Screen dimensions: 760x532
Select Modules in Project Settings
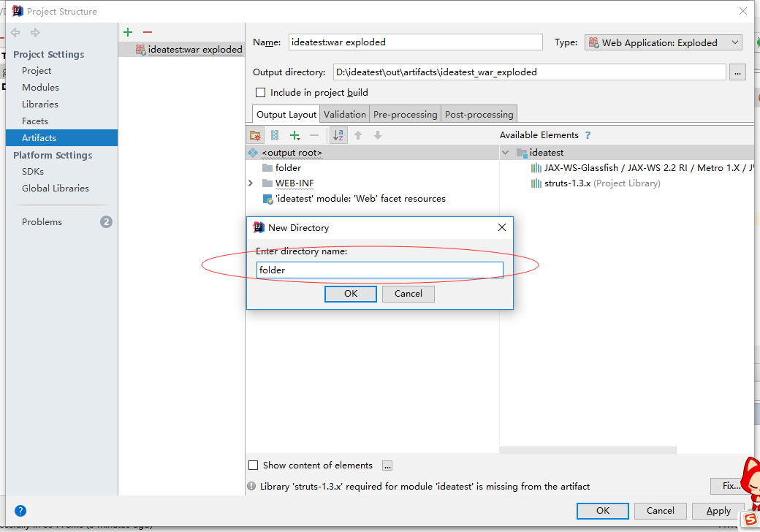coord(40,88)
